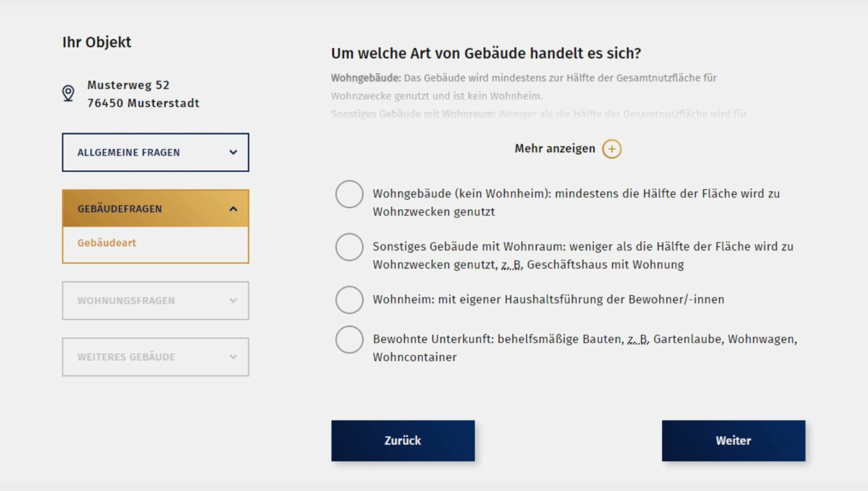Click the chevron icon on Wohnungsfragen
868x491 pixels.
[233, 300]
